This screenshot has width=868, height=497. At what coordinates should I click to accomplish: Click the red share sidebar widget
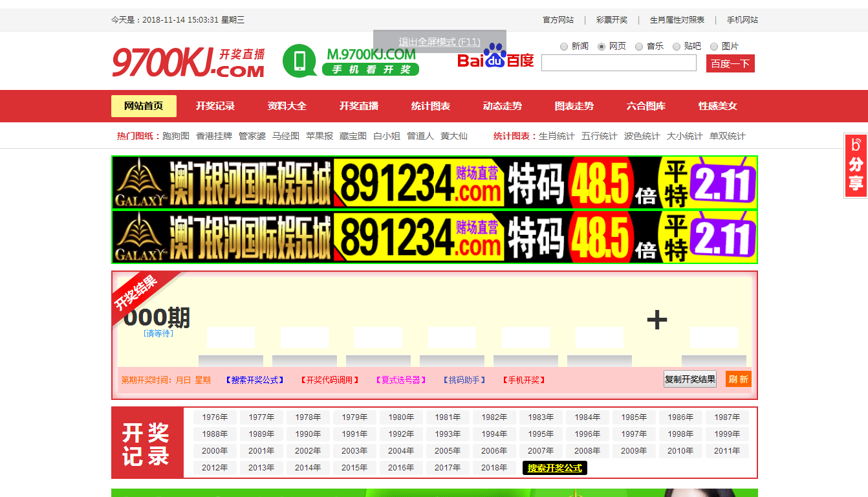click(x=856, y=166)
